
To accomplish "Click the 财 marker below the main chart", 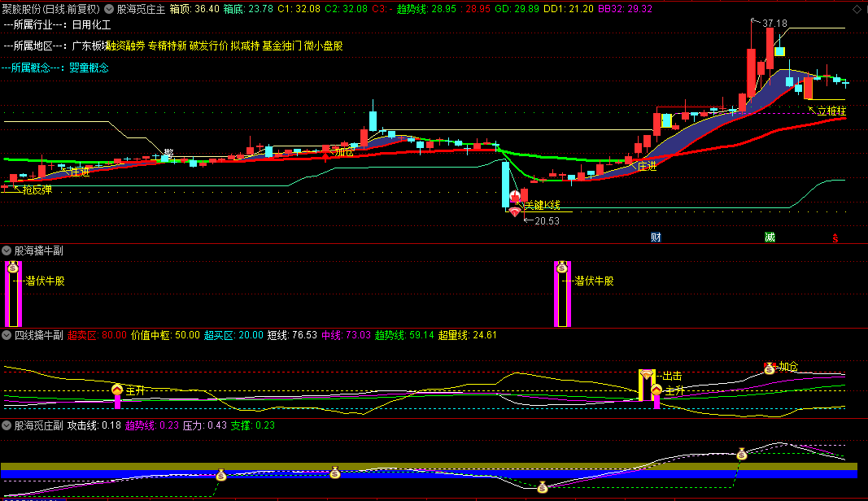I will (x=656, y=237).
